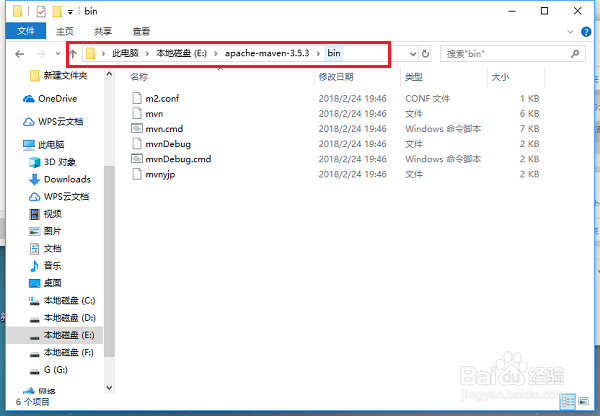
Task: Sort by the 名称 column header
Action: [139, 77]
